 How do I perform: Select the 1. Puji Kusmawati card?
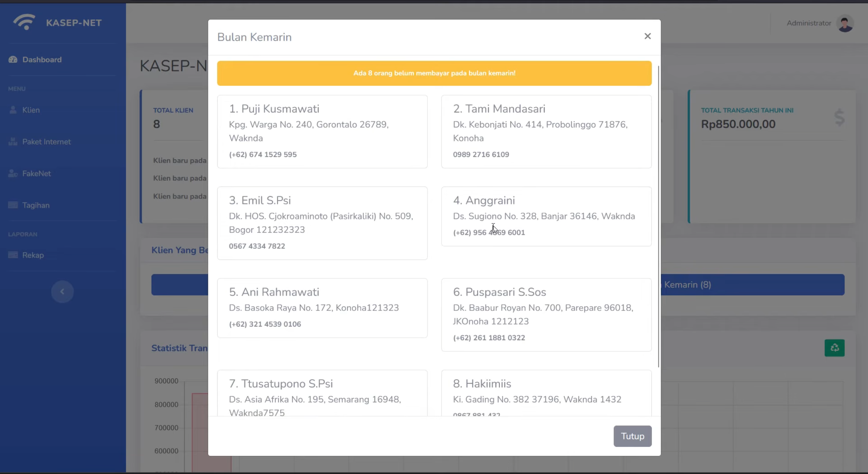322,131
